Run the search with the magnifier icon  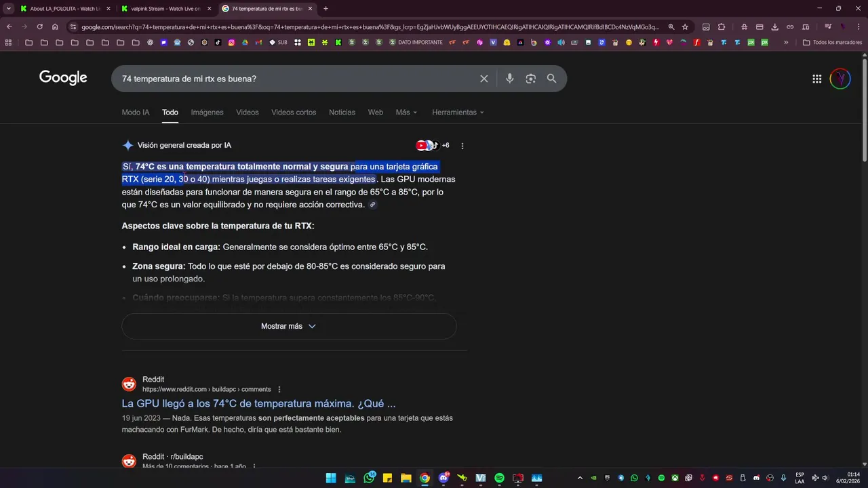coord(552,79)
